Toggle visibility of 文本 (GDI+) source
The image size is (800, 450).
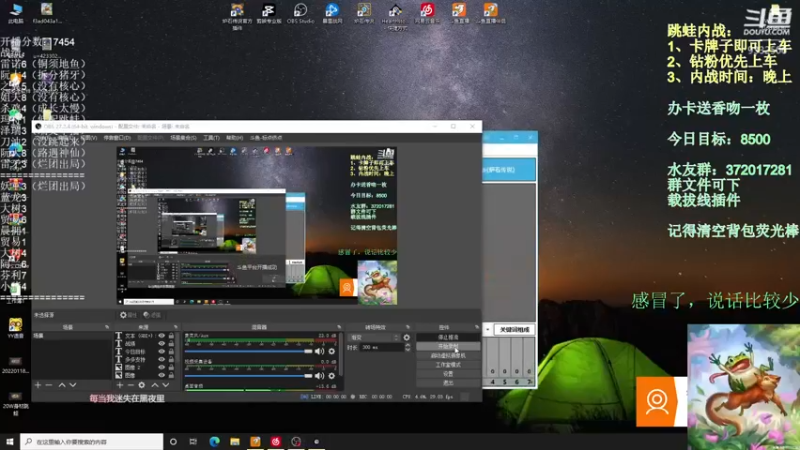click(x=162, y=336)
